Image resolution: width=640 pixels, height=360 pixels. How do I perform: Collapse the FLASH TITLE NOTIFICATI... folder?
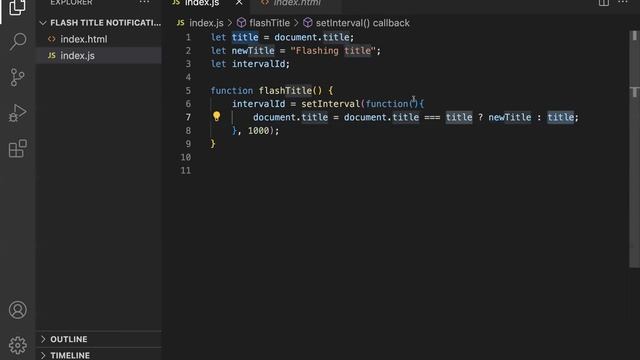100,23
